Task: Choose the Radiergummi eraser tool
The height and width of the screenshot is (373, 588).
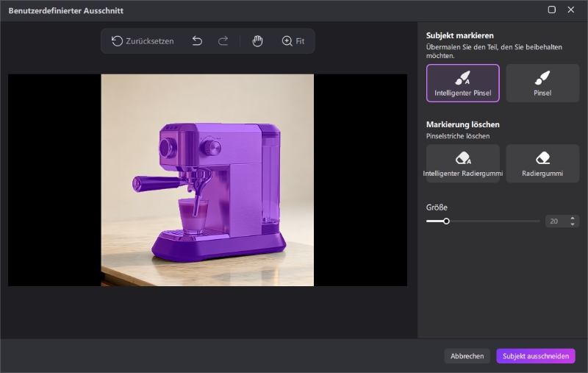Action: 542,163
